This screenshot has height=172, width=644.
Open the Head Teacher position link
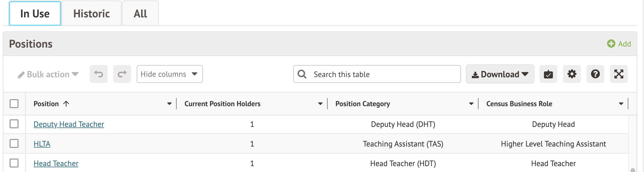56,163
